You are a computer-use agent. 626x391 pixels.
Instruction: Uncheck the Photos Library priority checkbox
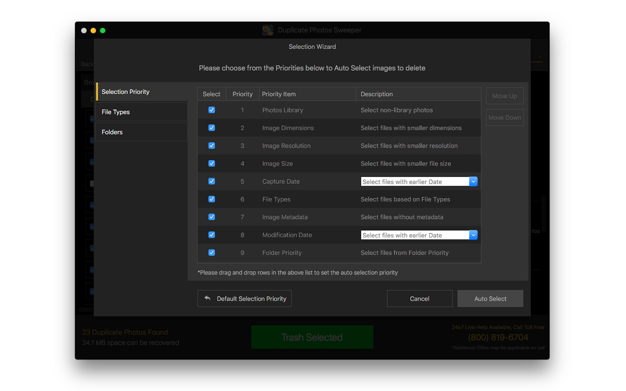[x=212, y=110]
